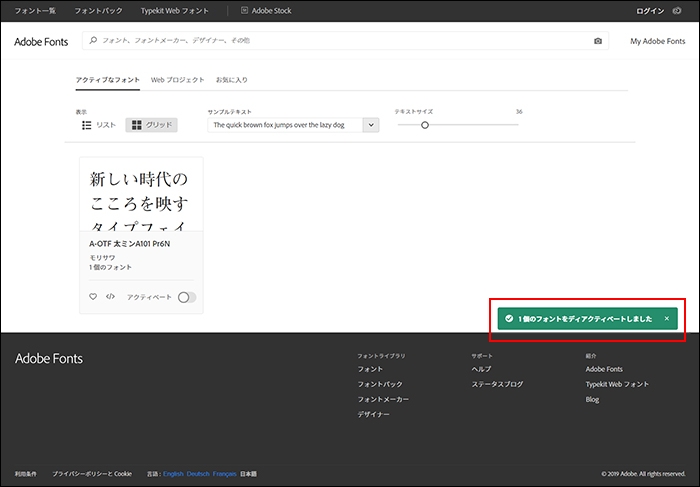Open the footer ステータスブログ link
Screen dimensions: 700x487
pos(497,384)
